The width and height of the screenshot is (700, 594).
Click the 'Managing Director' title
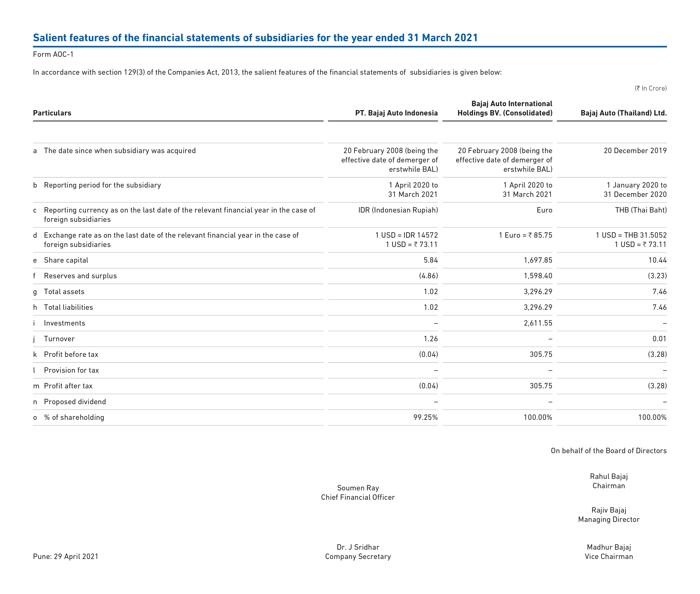pyautogui.click(x=609, y=519)
